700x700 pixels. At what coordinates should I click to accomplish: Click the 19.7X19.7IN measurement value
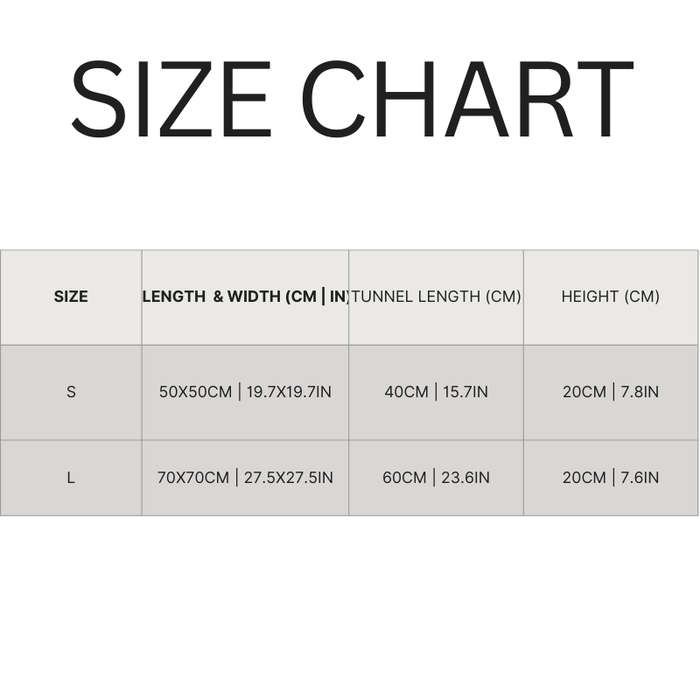point(289,392)
